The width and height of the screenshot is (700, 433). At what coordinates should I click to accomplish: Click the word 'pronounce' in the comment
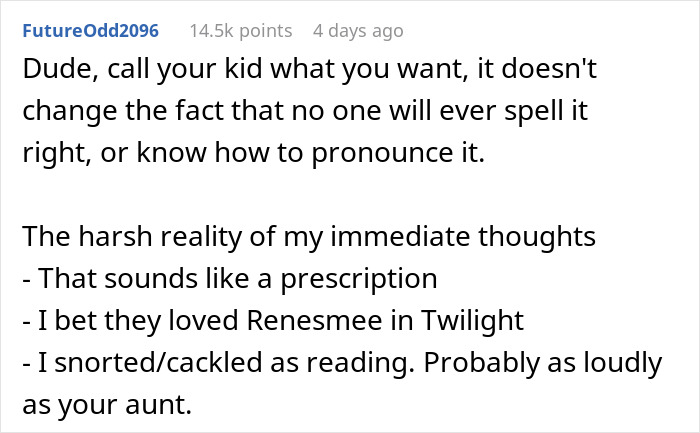tap(382, 153)
